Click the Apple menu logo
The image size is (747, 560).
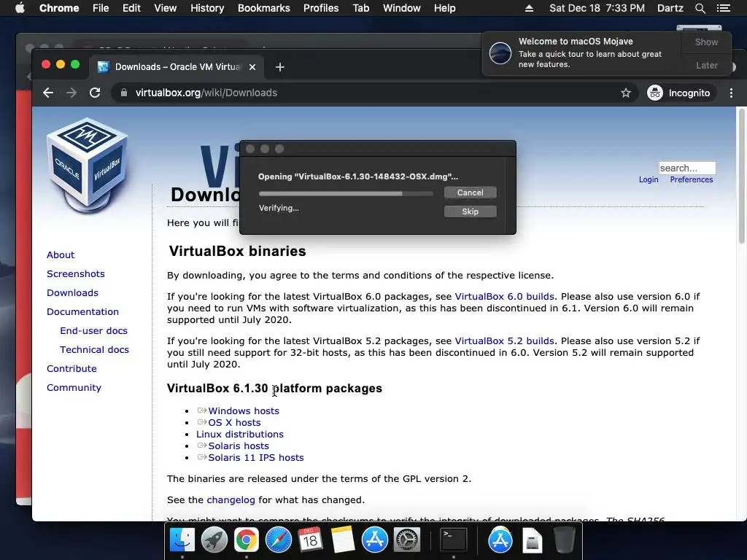20,8
